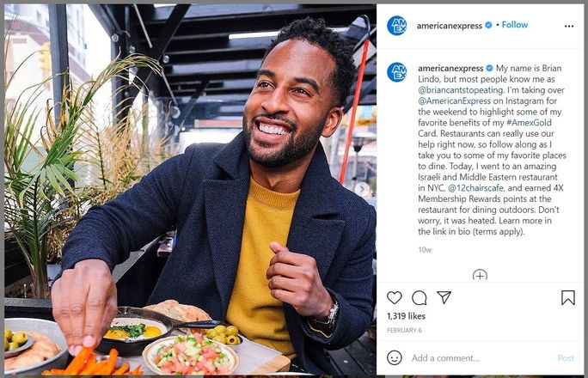Screen dimensions: 588x378
Task: Follow the americanexpress account
Action: pyautogui.click(x=514, y=25)
